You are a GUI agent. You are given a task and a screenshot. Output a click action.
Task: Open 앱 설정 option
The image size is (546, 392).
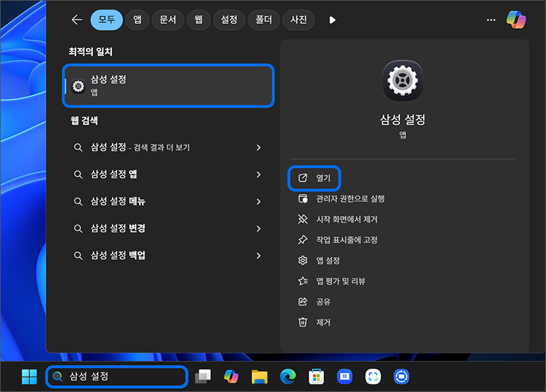[x=319, y=260]
